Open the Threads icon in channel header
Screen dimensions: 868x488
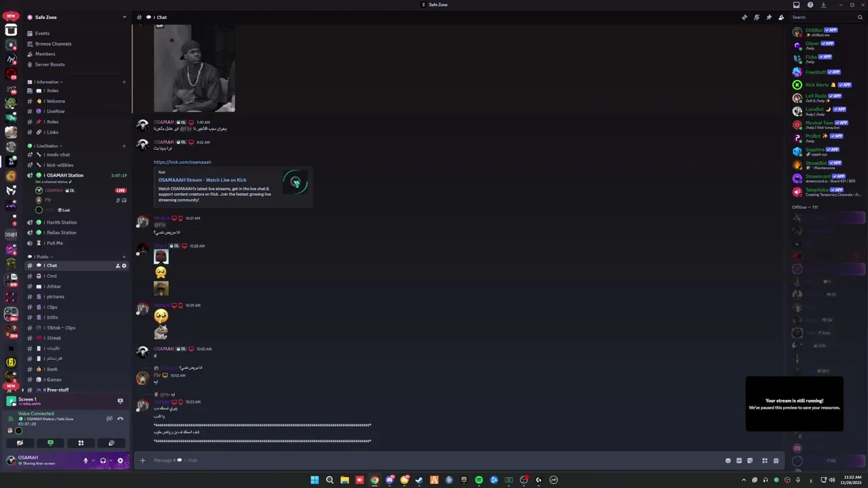pos(744,17)
